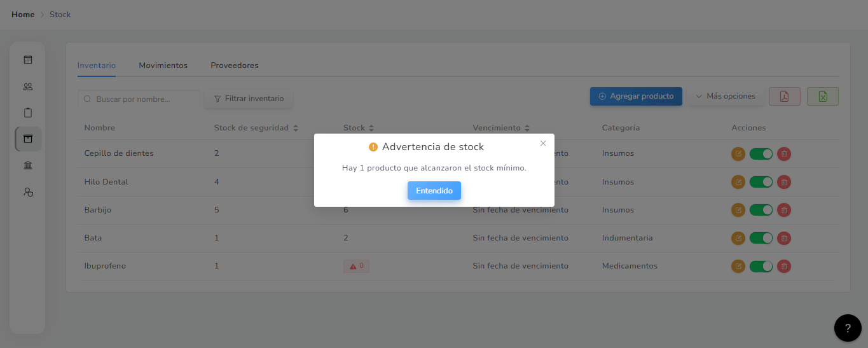
Task: Click the Ibuprofeno zero stock warning badge
Action: pos(356,266)
